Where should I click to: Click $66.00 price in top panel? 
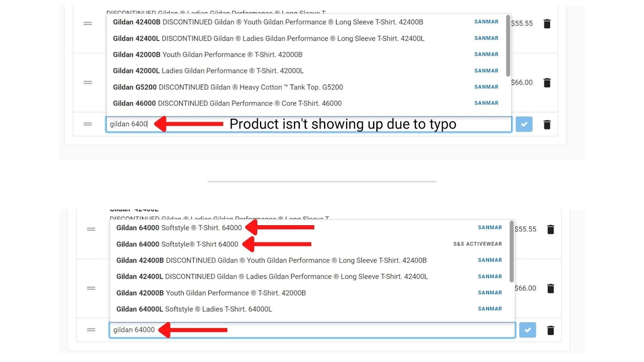(x=522, y=82)
